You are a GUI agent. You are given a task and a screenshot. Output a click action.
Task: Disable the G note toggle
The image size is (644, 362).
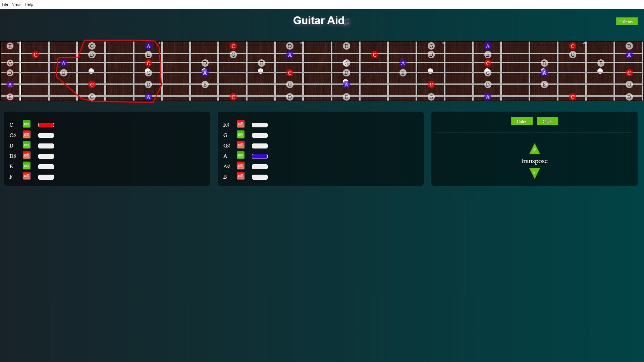pos(240,134)
